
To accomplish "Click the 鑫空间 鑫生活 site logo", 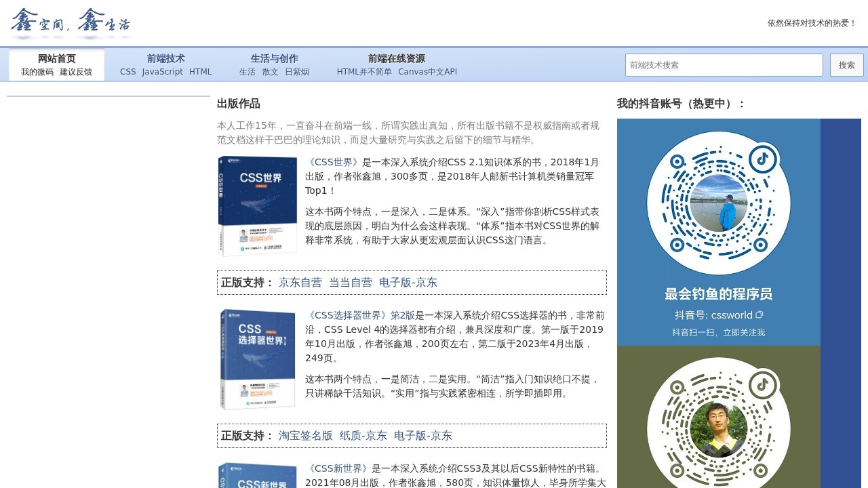I will [71, 23].
